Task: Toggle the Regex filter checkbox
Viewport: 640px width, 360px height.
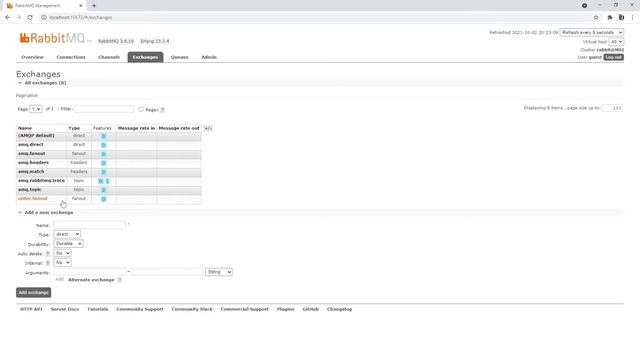Action: pos(141,109)
